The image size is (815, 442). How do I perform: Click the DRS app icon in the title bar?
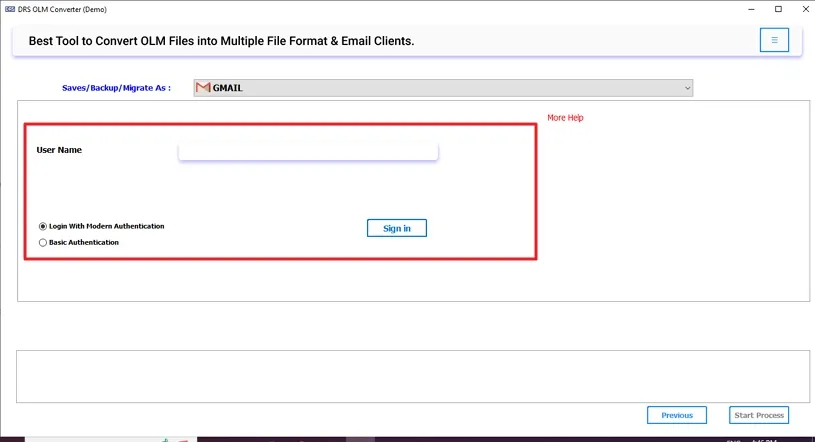[9, 9]
